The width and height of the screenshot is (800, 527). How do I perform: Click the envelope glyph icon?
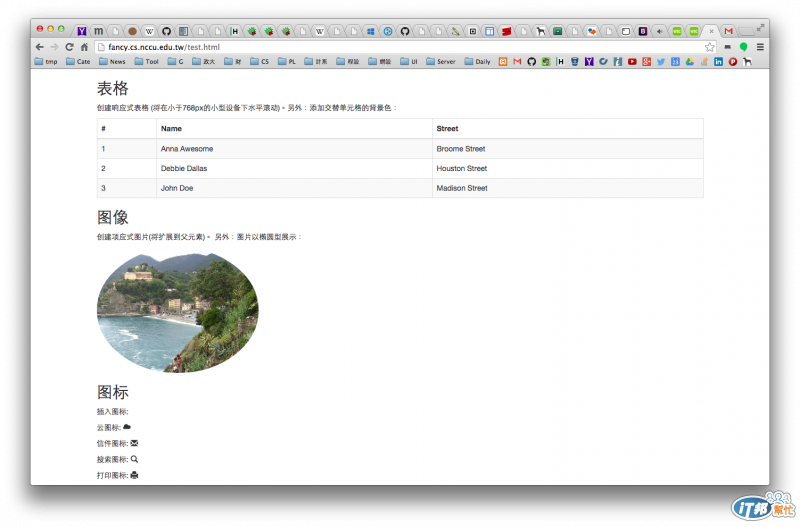134,443
